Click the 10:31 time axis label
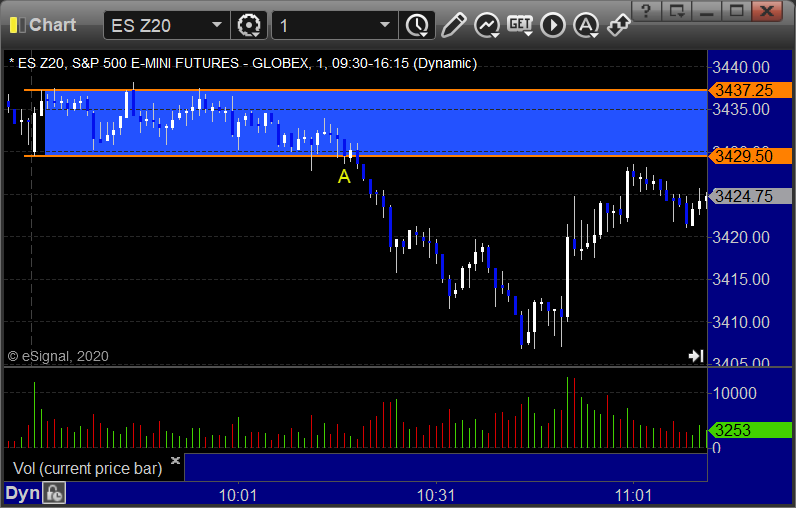This screenshot has width=796, height=508. [x=436, y=495]
